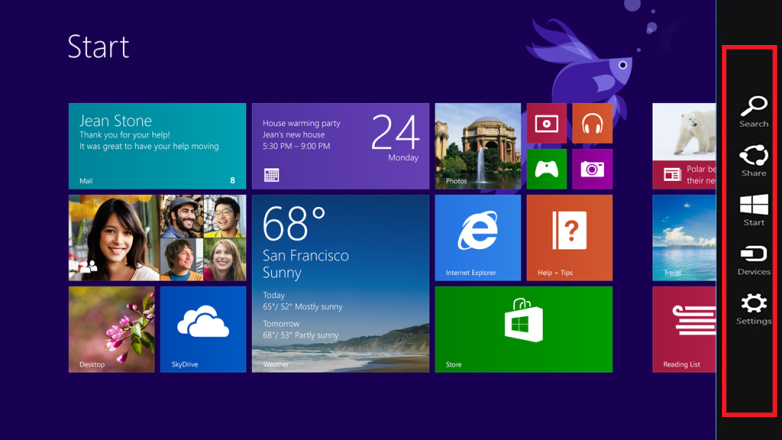Screen dimensions: 782x440
Task: Click 'Tomorrow' forecast text in Weather
Action: coord(281,324)
